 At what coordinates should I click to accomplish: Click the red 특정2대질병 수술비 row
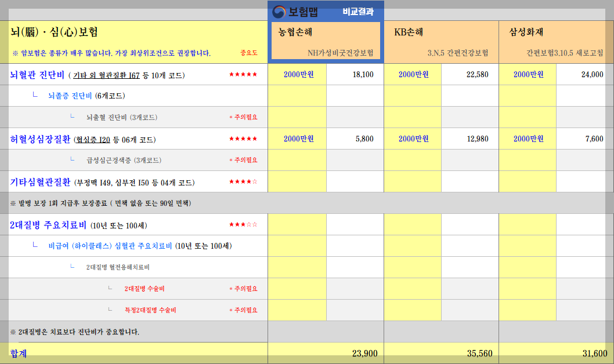tap(150, 310)
